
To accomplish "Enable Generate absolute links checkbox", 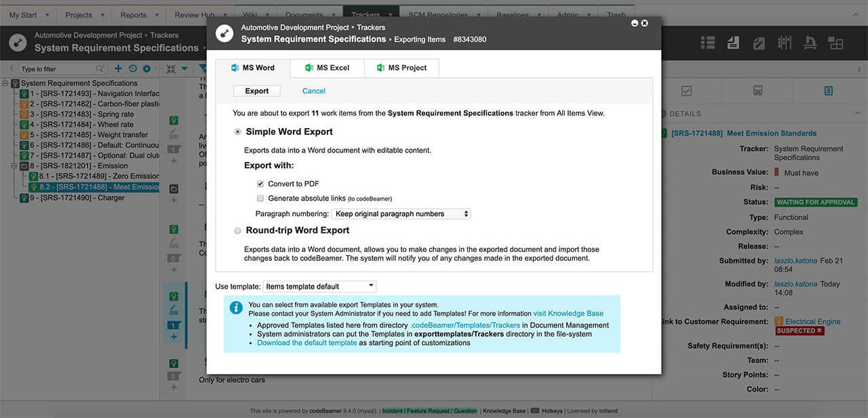I will click(260, 198).
